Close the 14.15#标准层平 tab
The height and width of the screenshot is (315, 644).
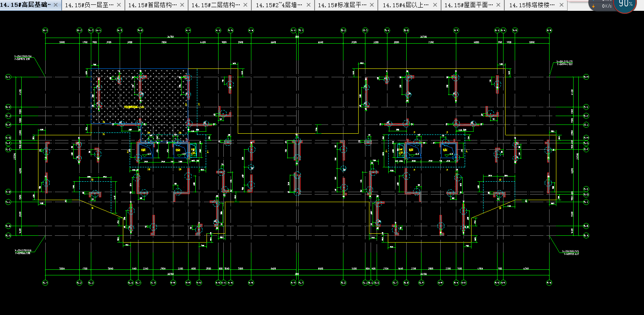tap(372, 5)
